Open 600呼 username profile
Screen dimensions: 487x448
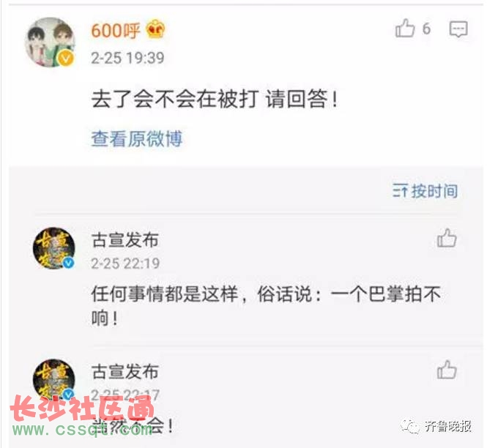(x=116, y=31)
